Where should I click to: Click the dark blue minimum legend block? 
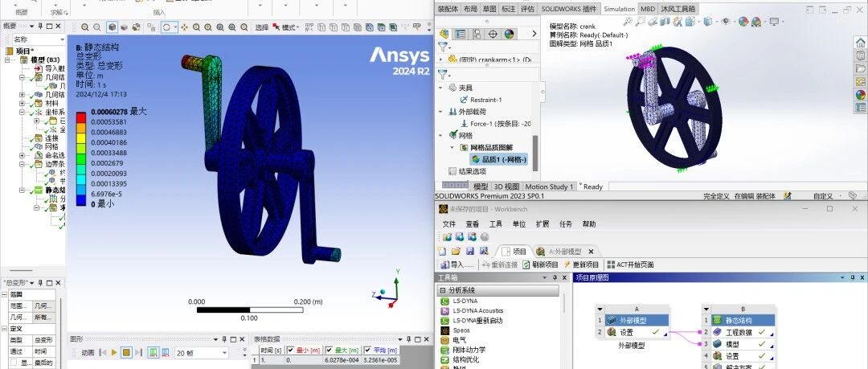[81, 200]
